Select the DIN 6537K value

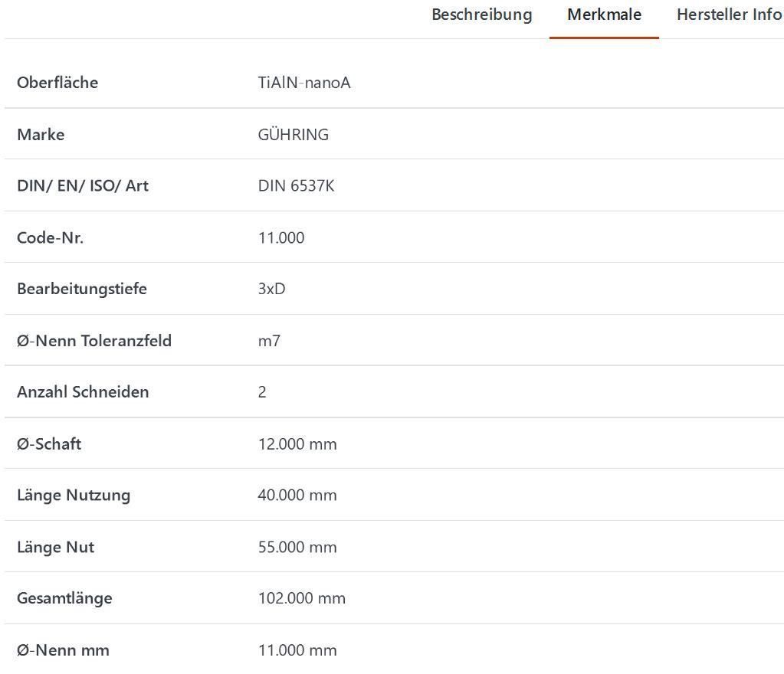pyautogui.click(x=296, y=186)
